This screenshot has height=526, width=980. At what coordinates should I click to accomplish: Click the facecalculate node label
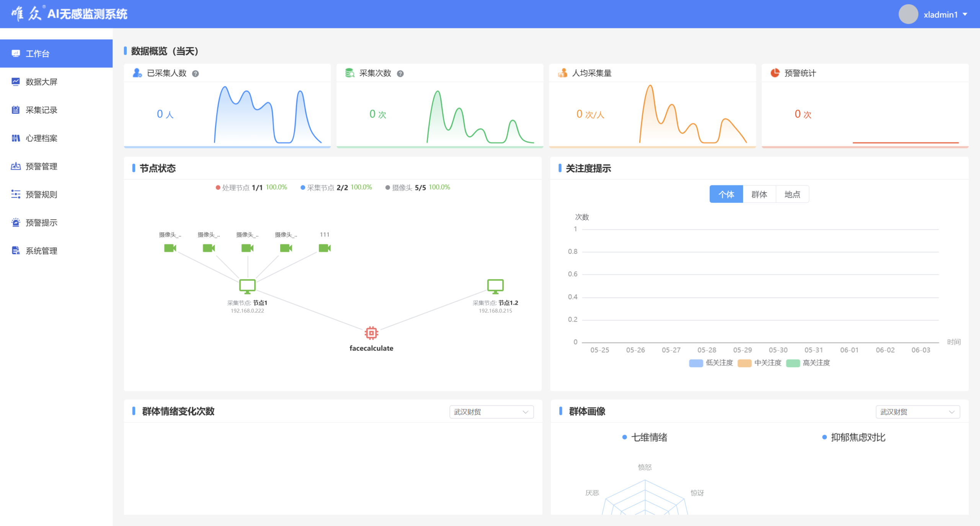tap(371, 348)
